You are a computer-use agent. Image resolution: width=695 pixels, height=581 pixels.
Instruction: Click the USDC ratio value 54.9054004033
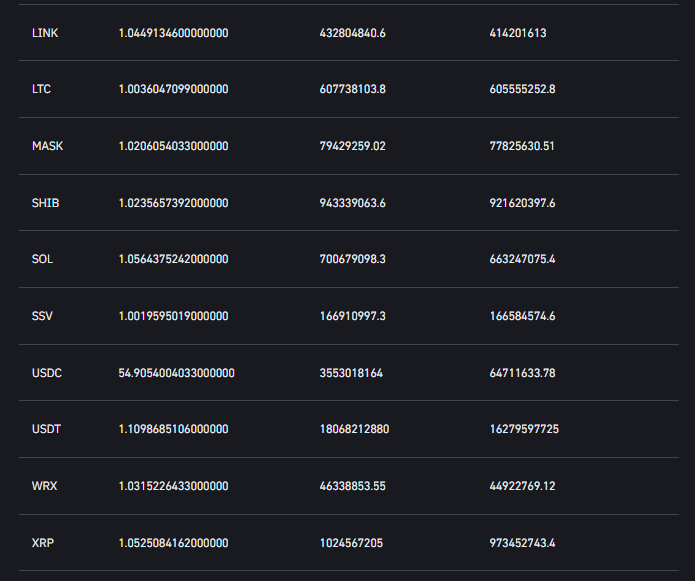(176, 373)
